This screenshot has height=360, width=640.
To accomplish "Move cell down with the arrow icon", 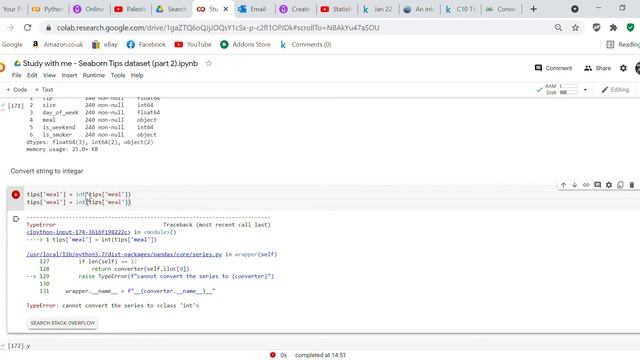I will tap(575, 185).
